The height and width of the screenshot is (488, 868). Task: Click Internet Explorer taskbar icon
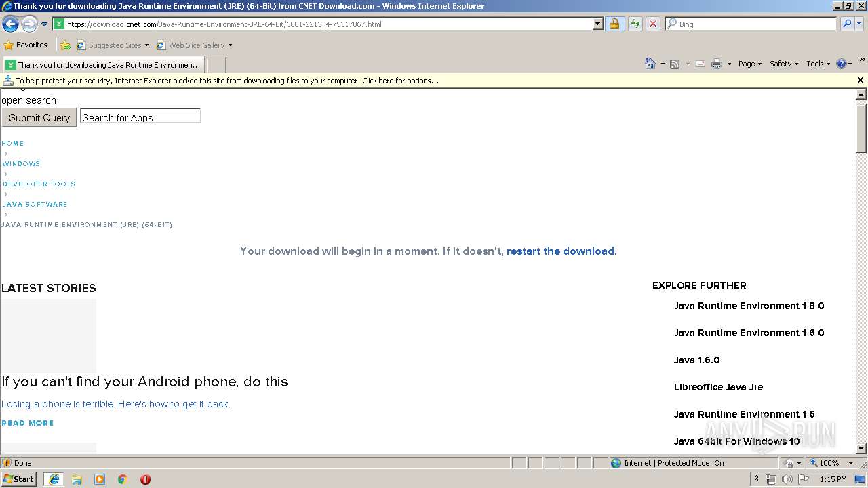click(x=54, y=479)
